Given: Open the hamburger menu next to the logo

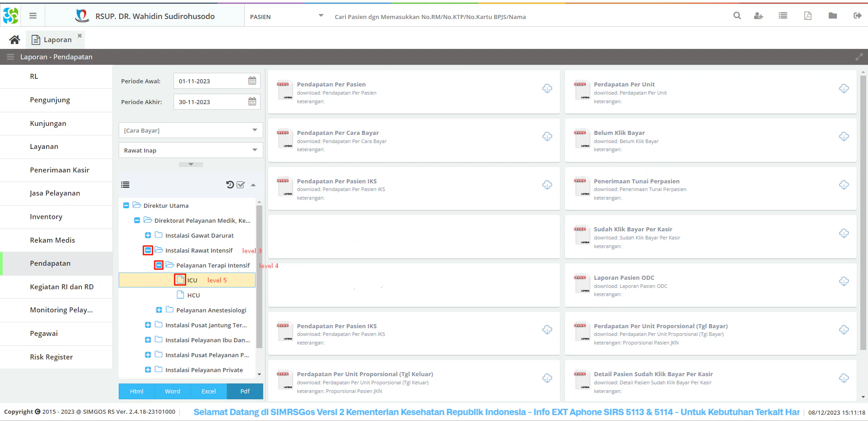Looking at the screenshot, I should click(33, 16).
